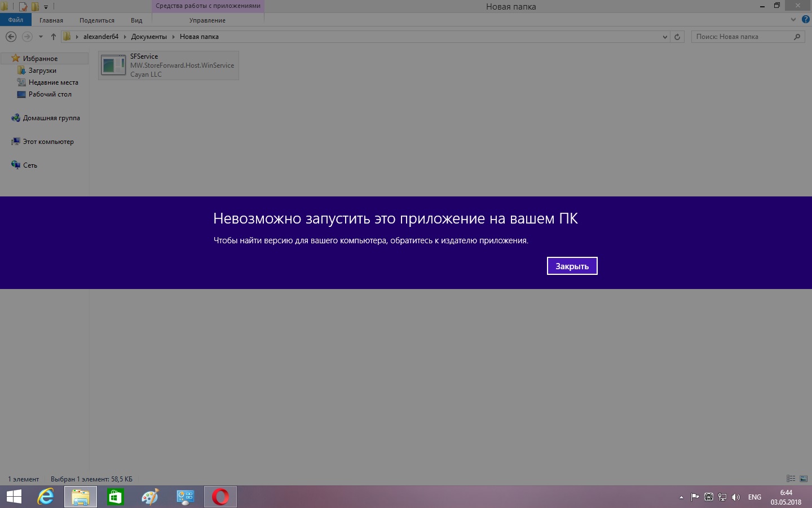812x508 pixels.
Task: Open the Вид ribbon tab
Action: 136,20
